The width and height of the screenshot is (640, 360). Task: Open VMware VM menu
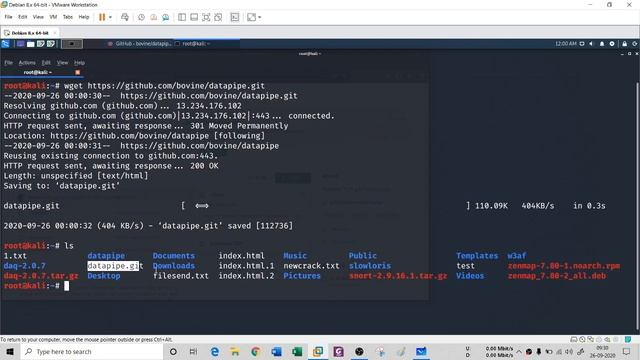[53, 17]
